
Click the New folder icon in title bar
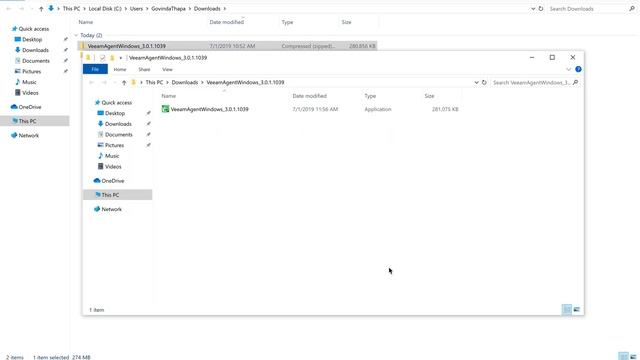[x=112, y=58]
